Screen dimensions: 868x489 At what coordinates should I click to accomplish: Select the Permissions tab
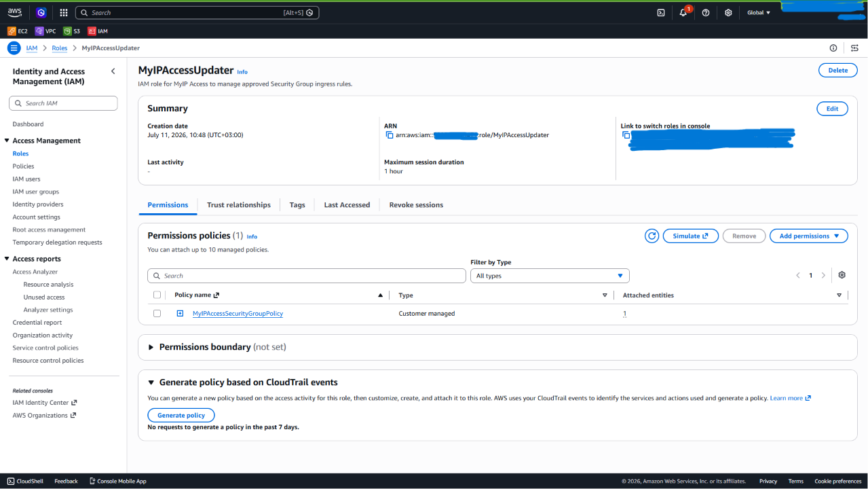pos(168,204)
